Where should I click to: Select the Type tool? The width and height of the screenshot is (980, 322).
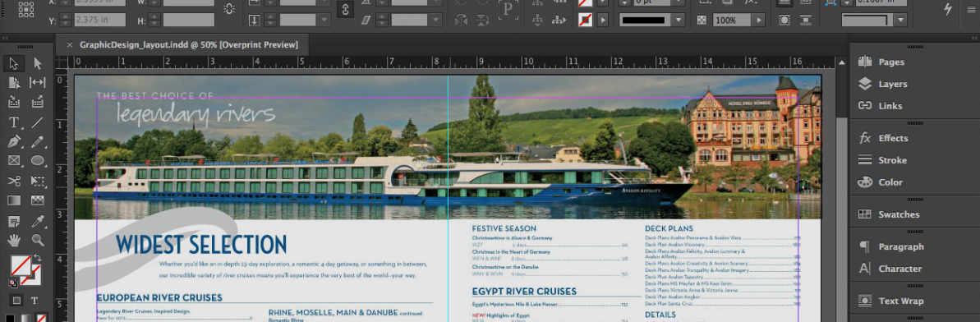click(x=14, y=122)
